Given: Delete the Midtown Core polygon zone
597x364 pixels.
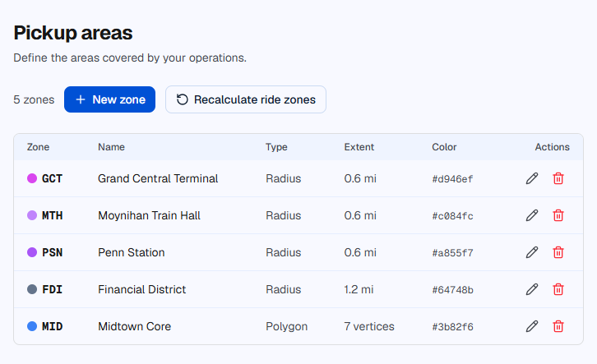Looking at the screenshot, I should 558,326.
